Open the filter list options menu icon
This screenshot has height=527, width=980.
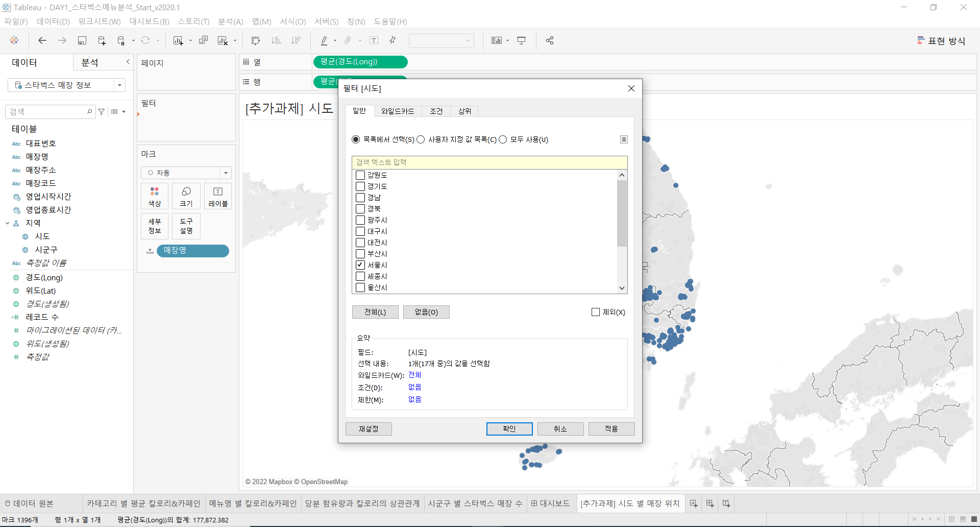tap(624, 139)
